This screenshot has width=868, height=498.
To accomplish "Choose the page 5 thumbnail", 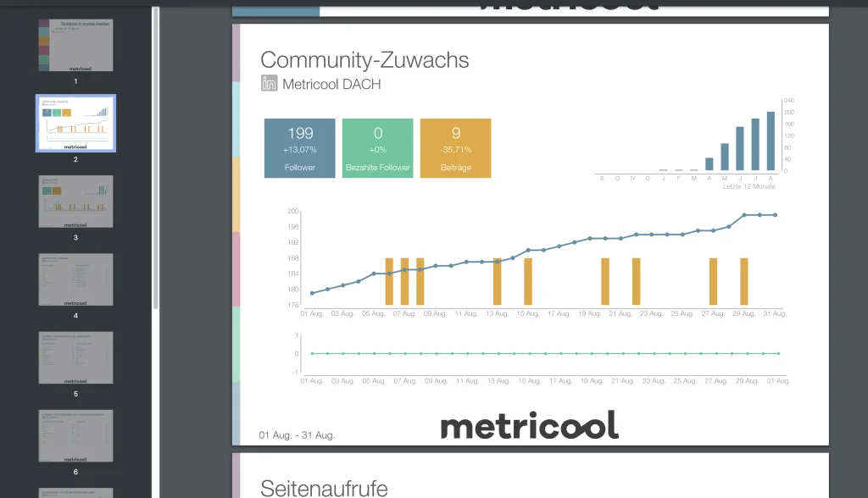I will tap(75, 357).
